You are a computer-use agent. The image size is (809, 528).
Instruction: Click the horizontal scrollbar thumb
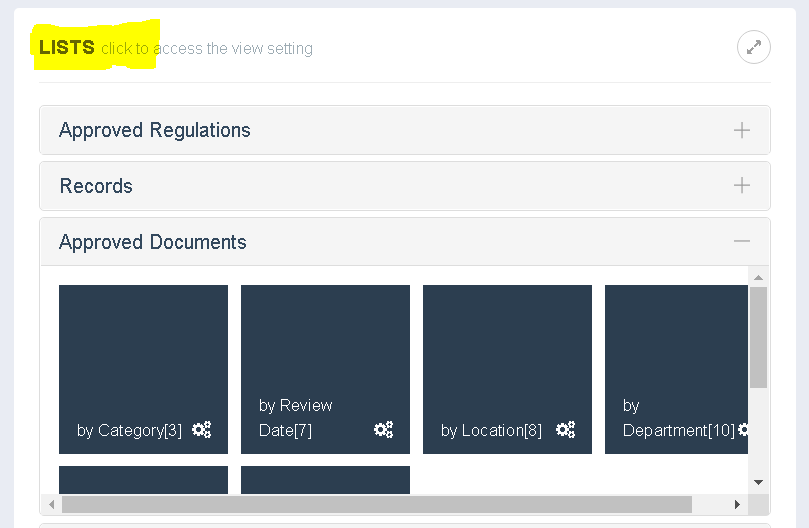point(377,504)
